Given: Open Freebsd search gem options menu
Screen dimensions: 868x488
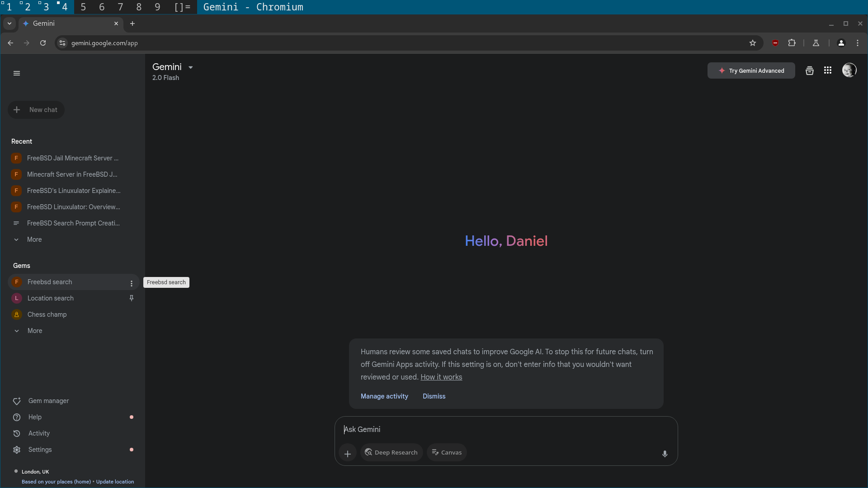Looking at the screenshot, I should click(132, 283).
